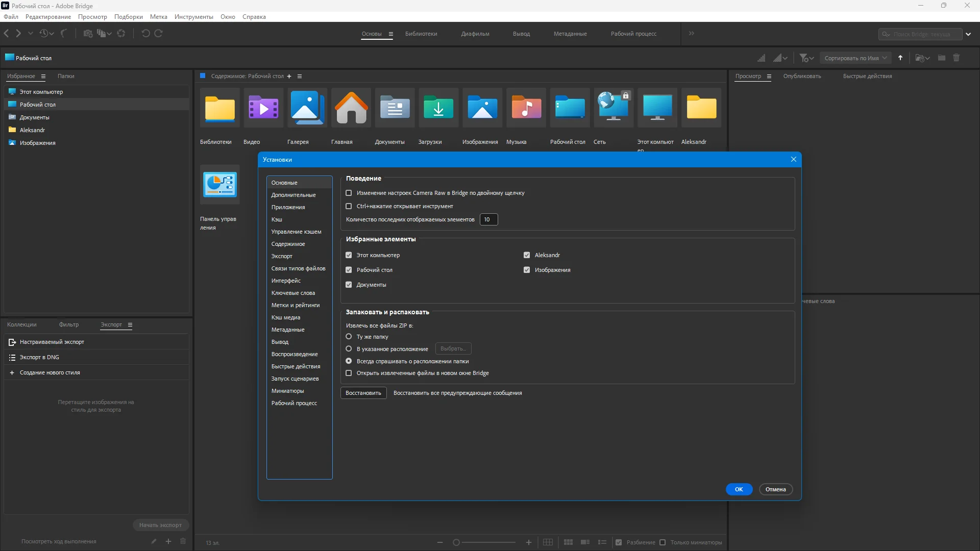Open the Инструменты menu

pos(193,17)
